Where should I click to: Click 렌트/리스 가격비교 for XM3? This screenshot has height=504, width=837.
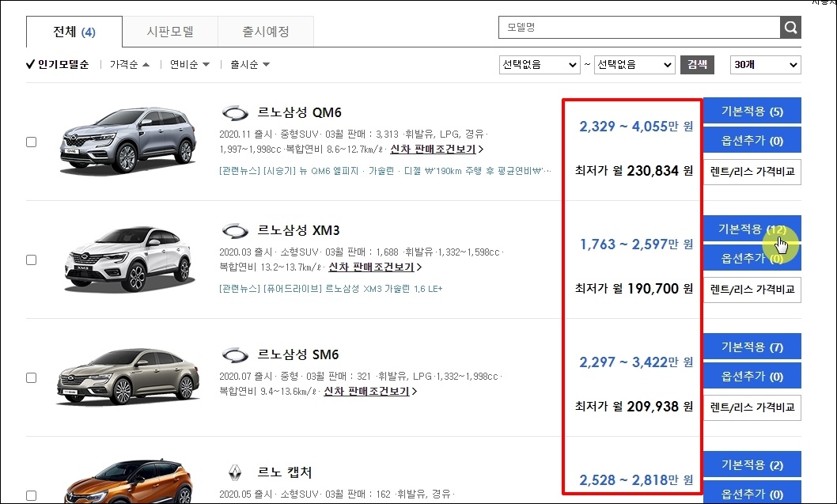(752, 290)
